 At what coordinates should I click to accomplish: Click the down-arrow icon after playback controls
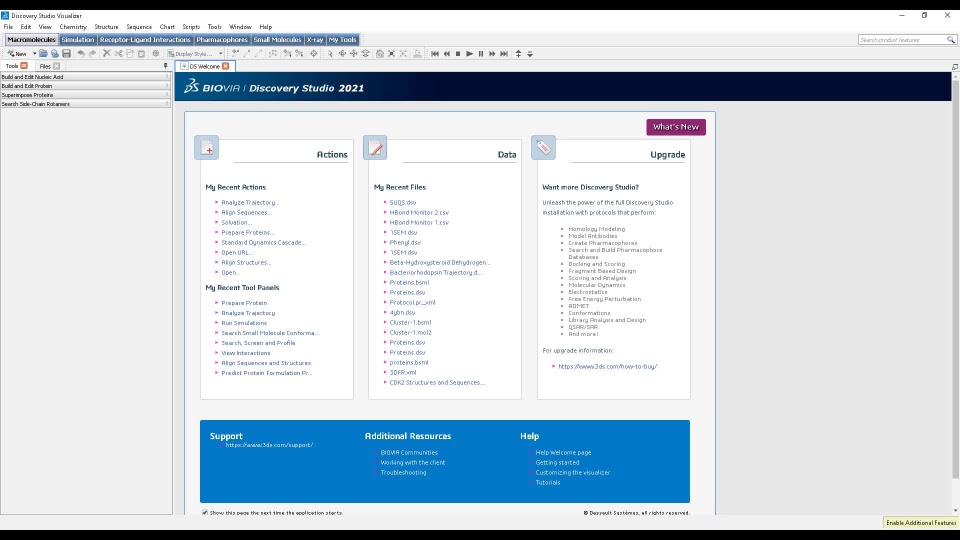pyautogui.click(x=530, y=54)
